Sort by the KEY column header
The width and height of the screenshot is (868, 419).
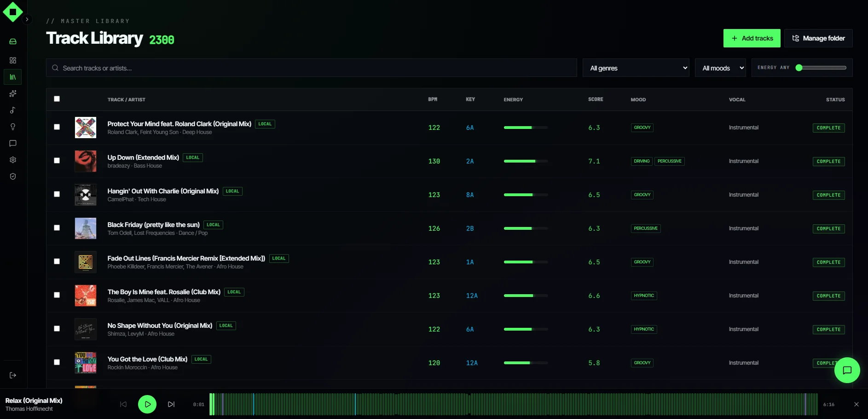(470, 99)
